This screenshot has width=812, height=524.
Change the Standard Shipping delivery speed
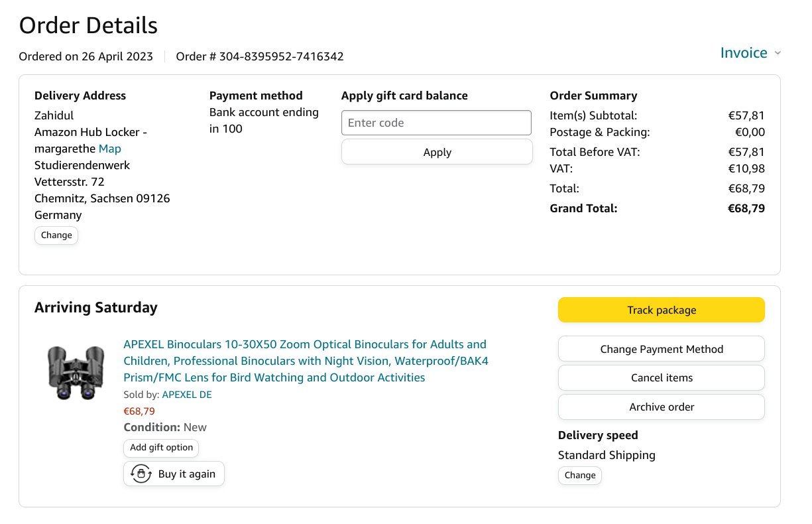[x=580, y=476]
